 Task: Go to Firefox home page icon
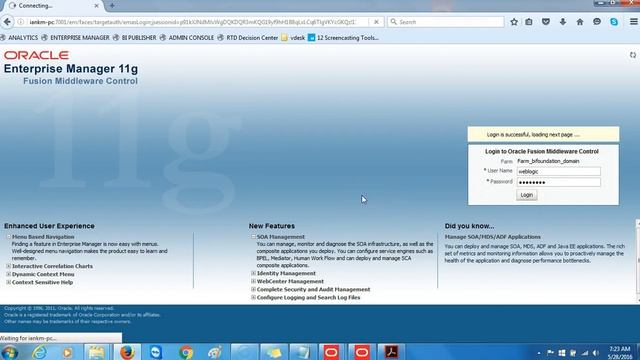[x=580, y=22]
